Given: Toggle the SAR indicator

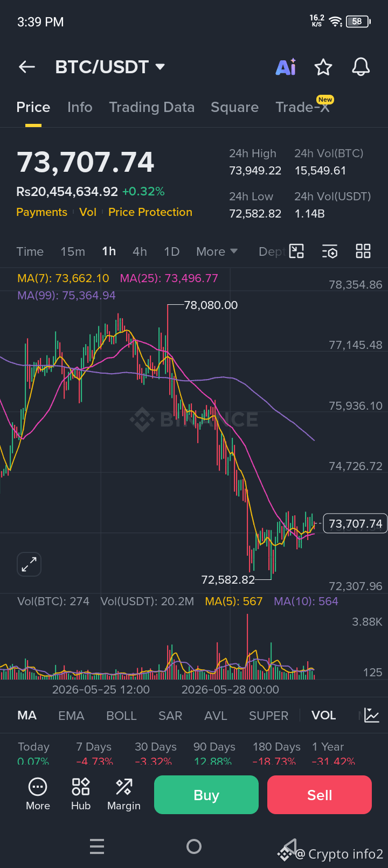Looking at the screenshot, I should coord(170,716).
